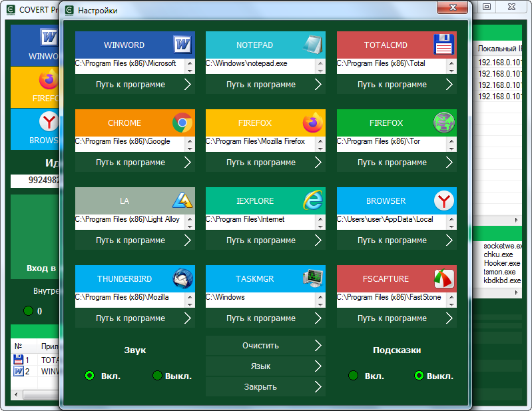
Task: Click the CHROME browser icon
Action: [x=182, y=123]
